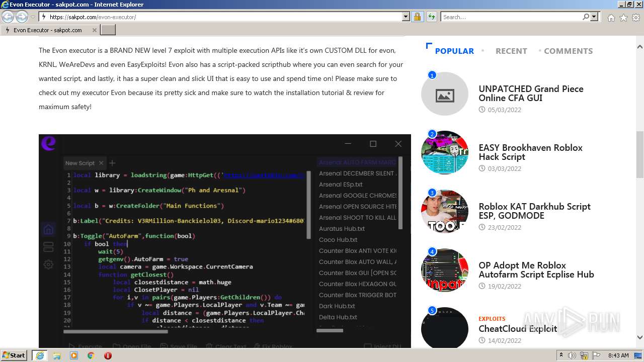Screen dimensions: 644x362
Task: Open the CheatCloud Exploit post
Action: pyautogui.click(x=518, y=329)
